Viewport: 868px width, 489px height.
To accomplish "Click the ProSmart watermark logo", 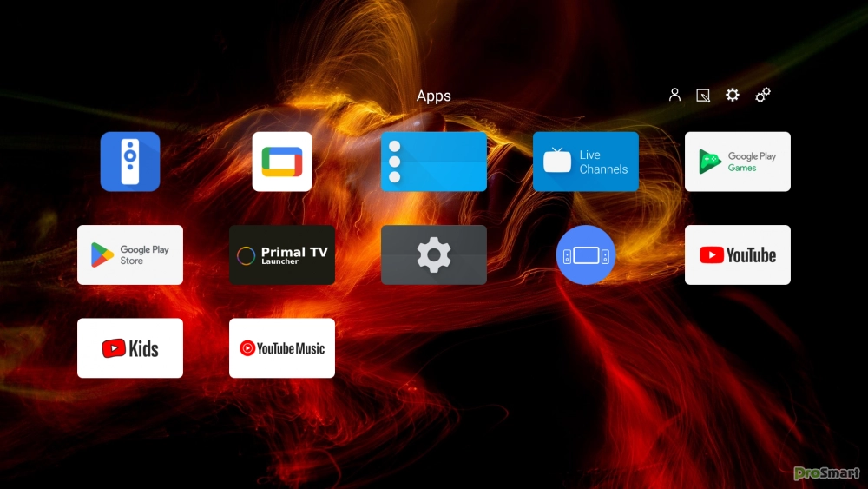I will (825, 473).
